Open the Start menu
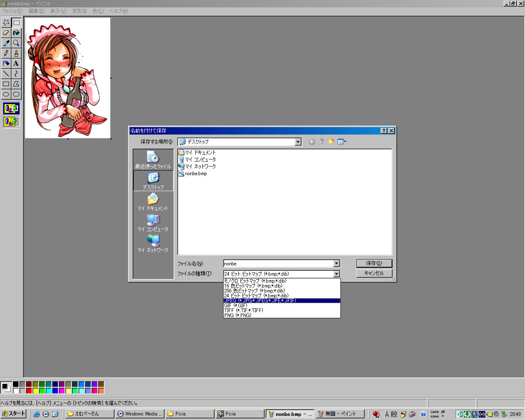The height and width of the screenshot is (420, 525). [x=14, y=414]
